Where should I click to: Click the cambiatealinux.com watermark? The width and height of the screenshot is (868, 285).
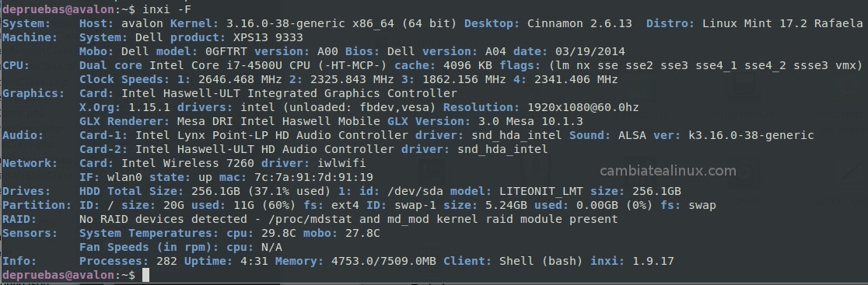[668, 171]
